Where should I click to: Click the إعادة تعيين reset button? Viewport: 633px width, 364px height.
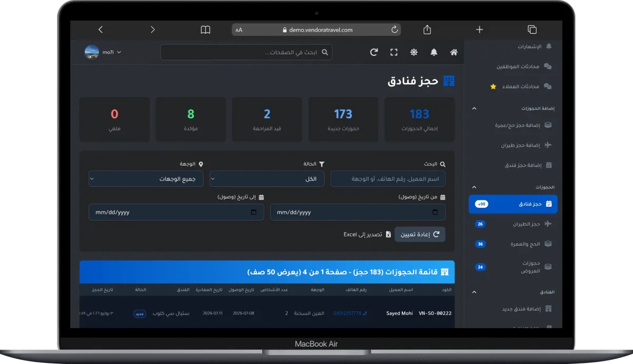pyautogui.click(x=420, y=234)
